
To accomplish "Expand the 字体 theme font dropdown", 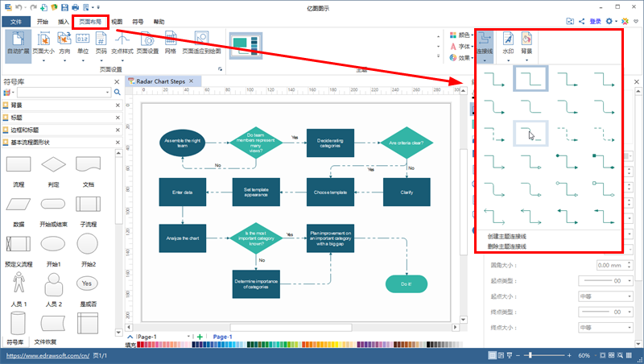I will pos(461,47).
